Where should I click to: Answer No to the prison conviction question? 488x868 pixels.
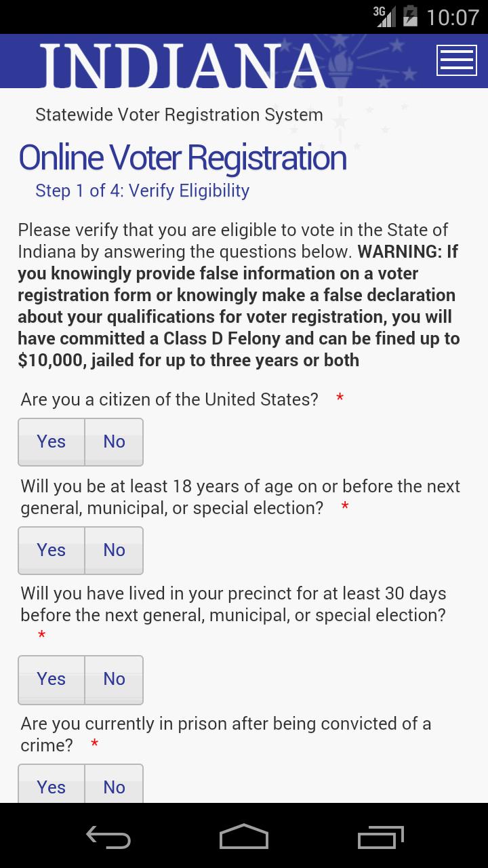(x=113, y=787)
